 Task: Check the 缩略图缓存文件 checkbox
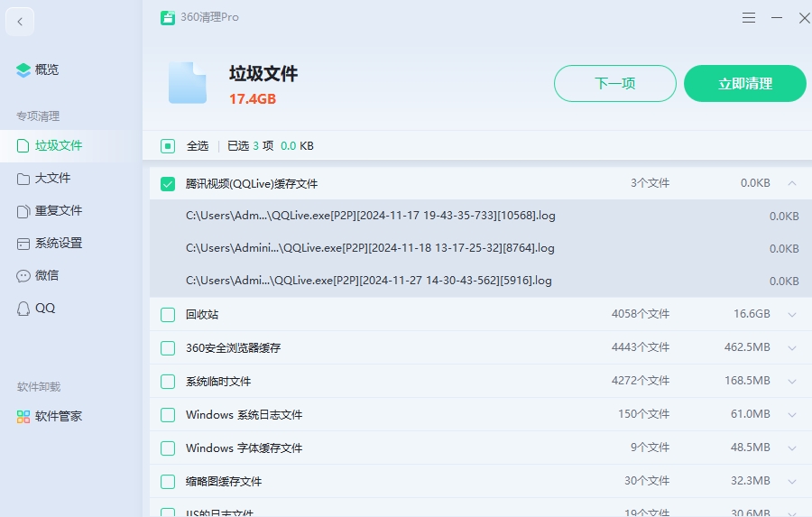pyautogui.click(x=168, y=482)
